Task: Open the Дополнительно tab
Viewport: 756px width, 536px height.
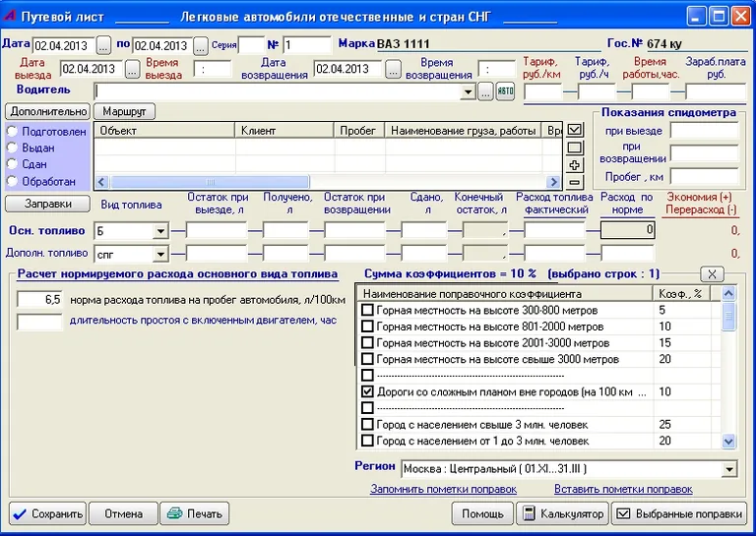Action: coord(47,111)
